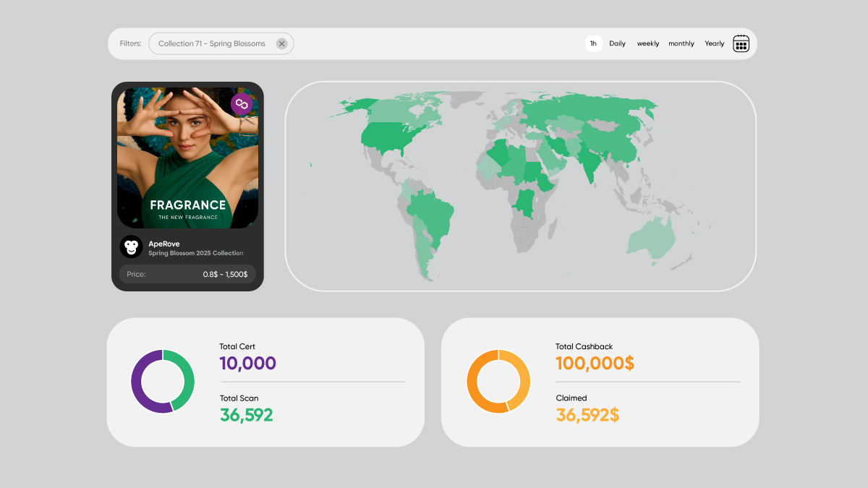Remove the Spring Blossoms filter
Image resolution: width=868 pixels, height=488 pixels.
point(281,43)
